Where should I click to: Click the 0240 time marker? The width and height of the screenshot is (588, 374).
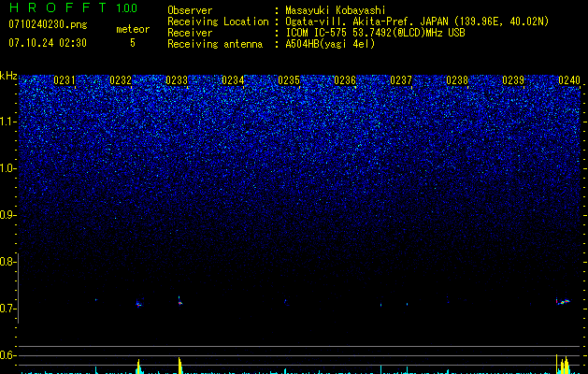tap(569, 80)
